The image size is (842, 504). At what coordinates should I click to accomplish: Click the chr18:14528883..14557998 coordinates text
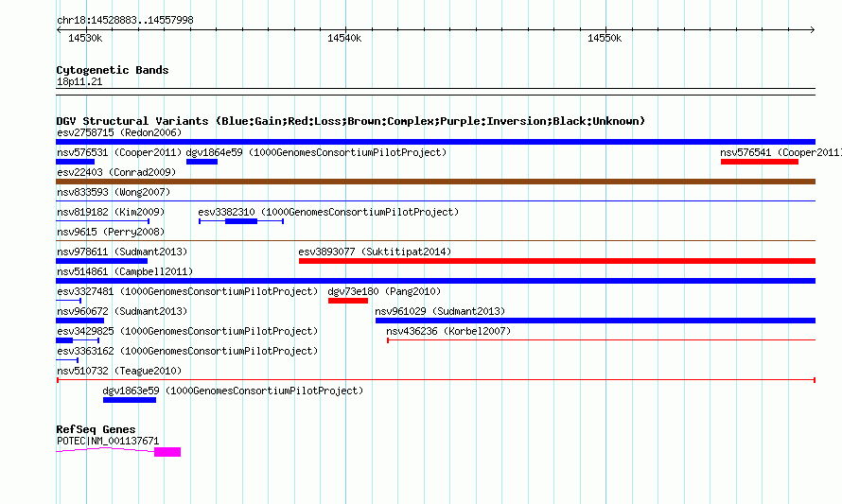[x=125, y=20]
